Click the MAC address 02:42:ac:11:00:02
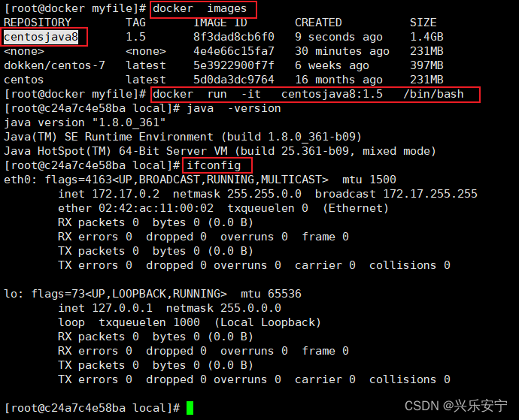 coord(156,208)
